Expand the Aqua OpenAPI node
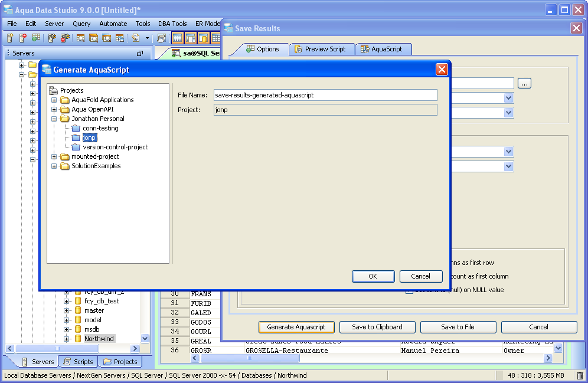 tap(54, 109)
